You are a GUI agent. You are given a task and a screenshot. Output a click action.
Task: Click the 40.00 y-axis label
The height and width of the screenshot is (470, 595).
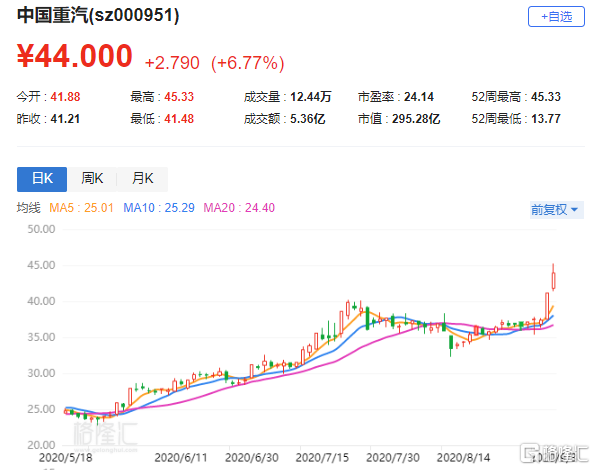coord(41,301)
